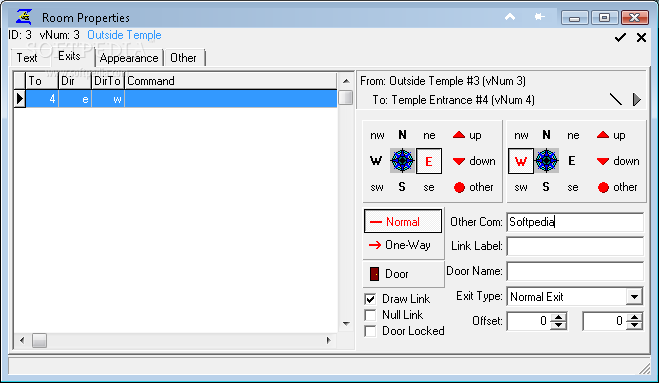Select S in the To direction compass
Image resolution: width=659 pixels, height=383 pixels.
[546, 187]
